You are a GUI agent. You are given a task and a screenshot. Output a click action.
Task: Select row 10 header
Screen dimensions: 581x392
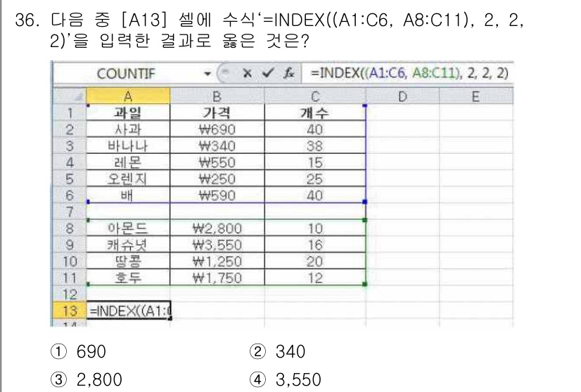point(70,261)
